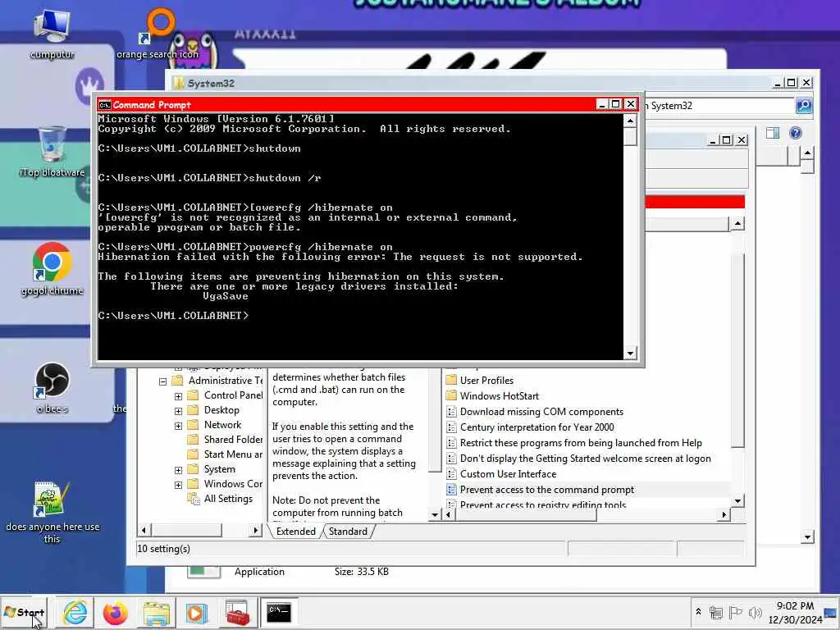Switch to the Standard tab
Viewport: 840px width, 630px height.
[348, 532]
